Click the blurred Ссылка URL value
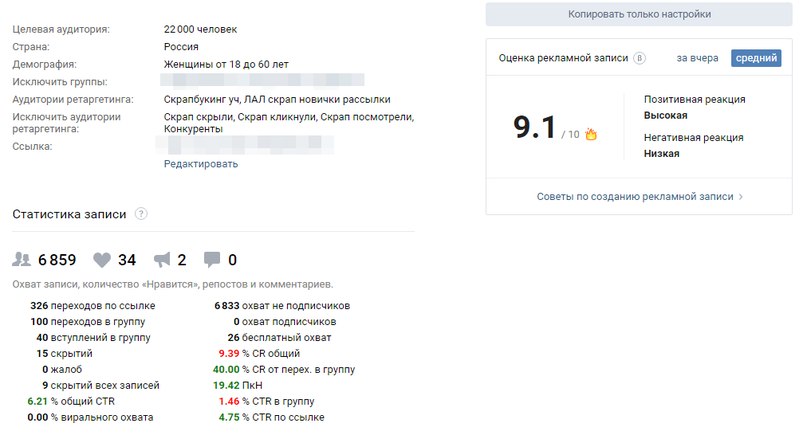Image resolution: width=807 pixels, height=435 pixels. pyautogui.click(x=245, y=145)
